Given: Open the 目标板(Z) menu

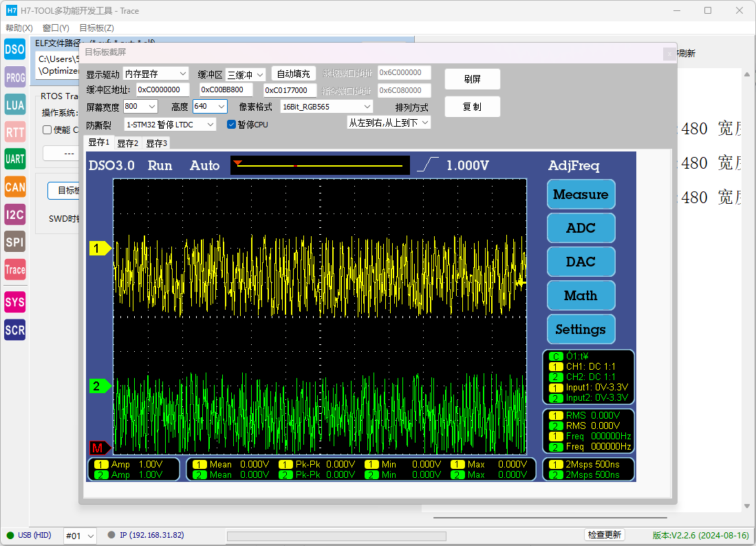Looking at the screenshot, I should click(96, 28).
